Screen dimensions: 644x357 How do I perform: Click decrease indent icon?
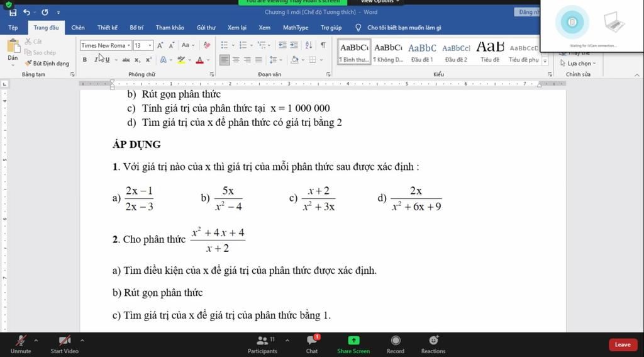pos(282,45)
